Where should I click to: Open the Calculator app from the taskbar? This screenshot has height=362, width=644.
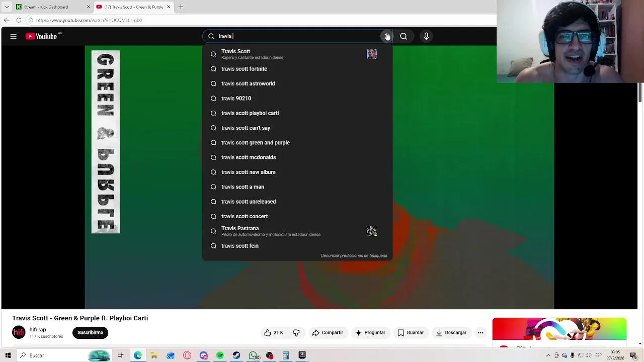[286, 355]
